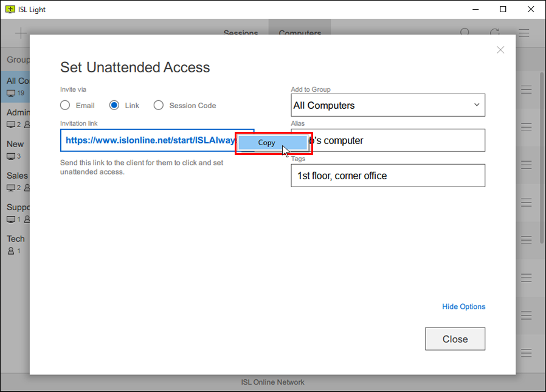Click the Hide Options link

point(464,306)
